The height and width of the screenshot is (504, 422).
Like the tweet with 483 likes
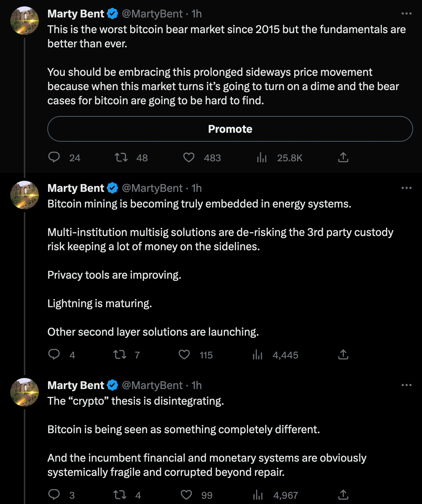189,157
